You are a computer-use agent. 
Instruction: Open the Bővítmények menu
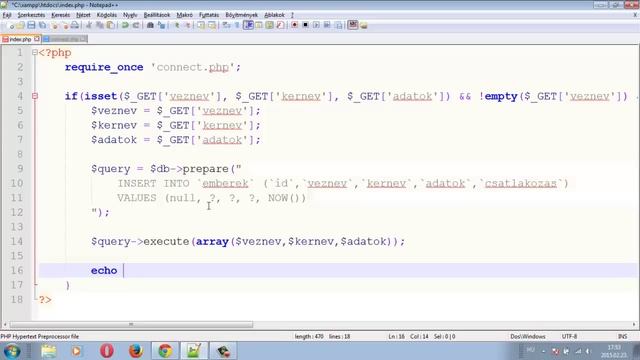(241, 15)
